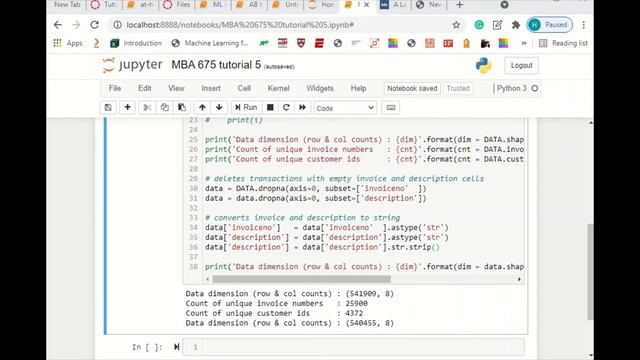Viewport: 640px width, 360px height.
Task: Click the Trusted notebook indicator
Action: tap(458, 88)
